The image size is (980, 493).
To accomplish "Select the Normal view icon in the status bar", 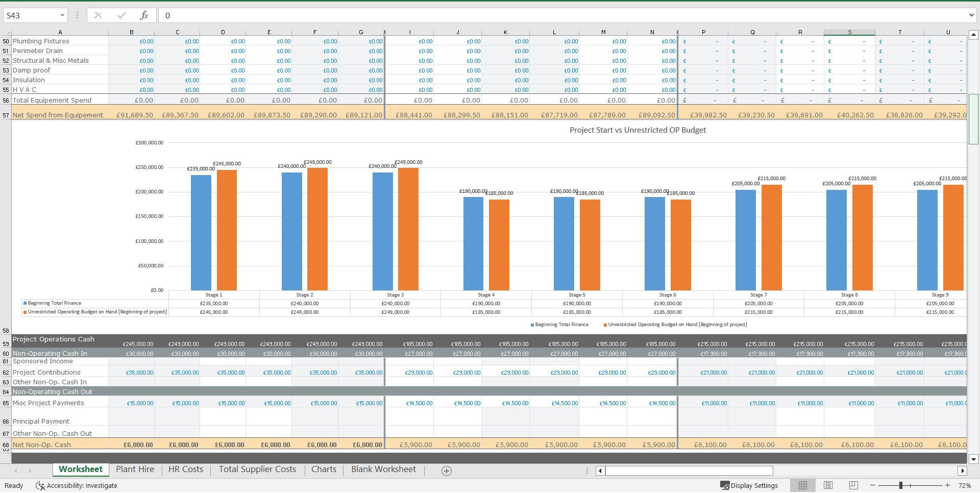I will pyautogui.click(x=802, y=485).
